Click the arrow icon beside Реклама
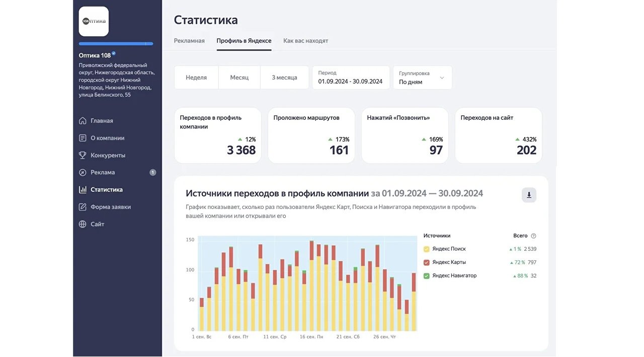644x357 pixels. pyautogui.click(x=83, y=173)
